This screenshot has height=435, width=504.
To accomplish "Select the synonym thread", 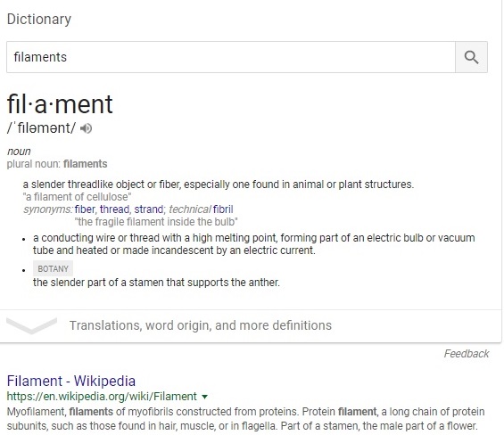I will pyautogui.click(x=114, y=209).
